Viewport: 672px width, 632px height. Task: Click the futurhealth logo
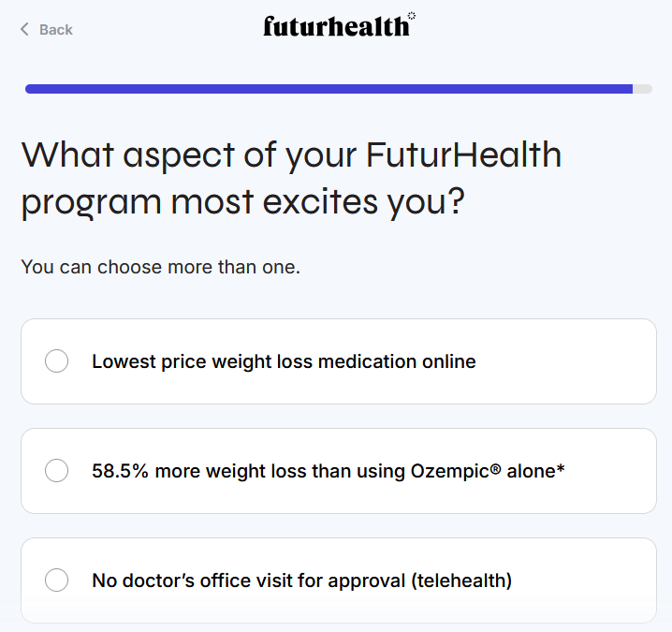[336, 26]
